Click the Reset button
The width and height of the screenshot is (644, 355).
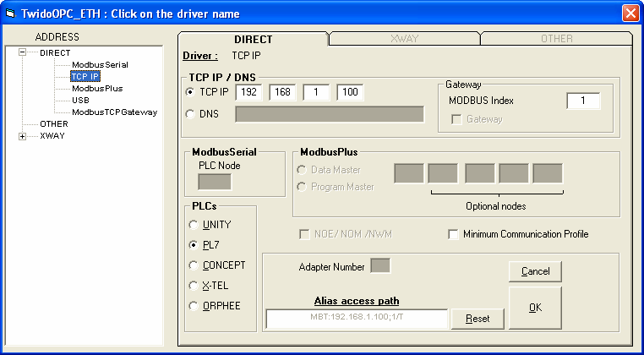478,319
